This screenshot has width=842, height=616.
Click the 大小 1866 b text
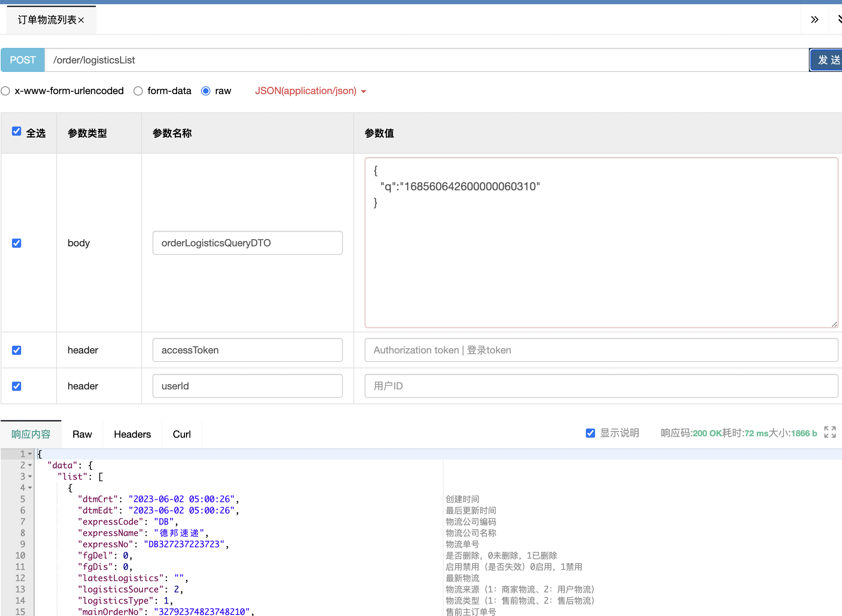point(792,433)
